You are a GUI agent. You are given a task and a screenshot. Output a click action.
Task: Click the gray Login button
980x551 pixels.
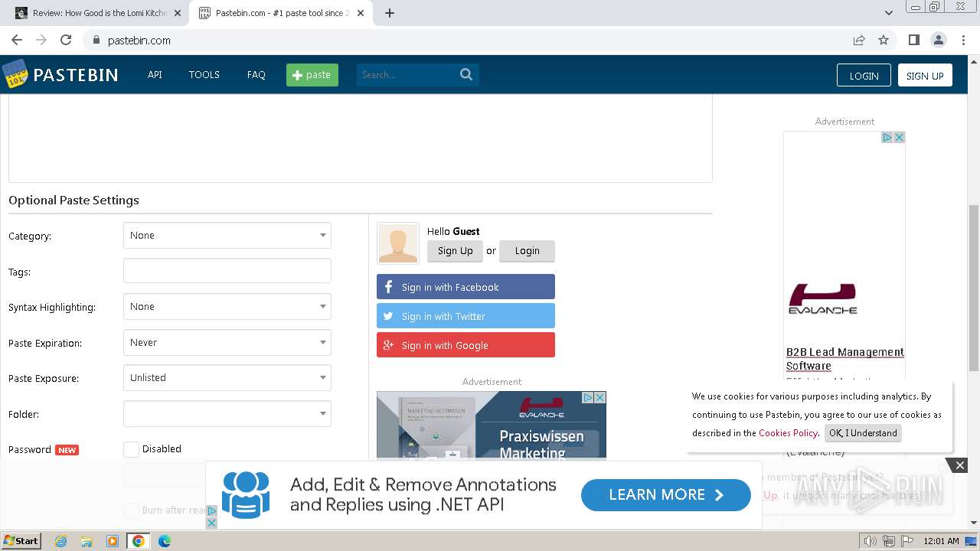tap(527, 251)
